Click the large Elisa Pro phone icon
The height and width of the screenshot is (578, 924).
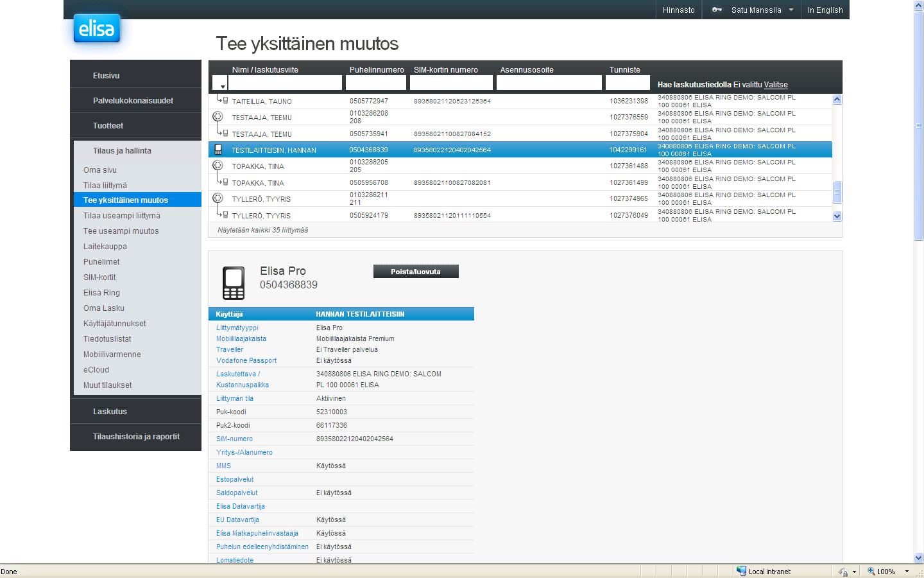[234, 283]
